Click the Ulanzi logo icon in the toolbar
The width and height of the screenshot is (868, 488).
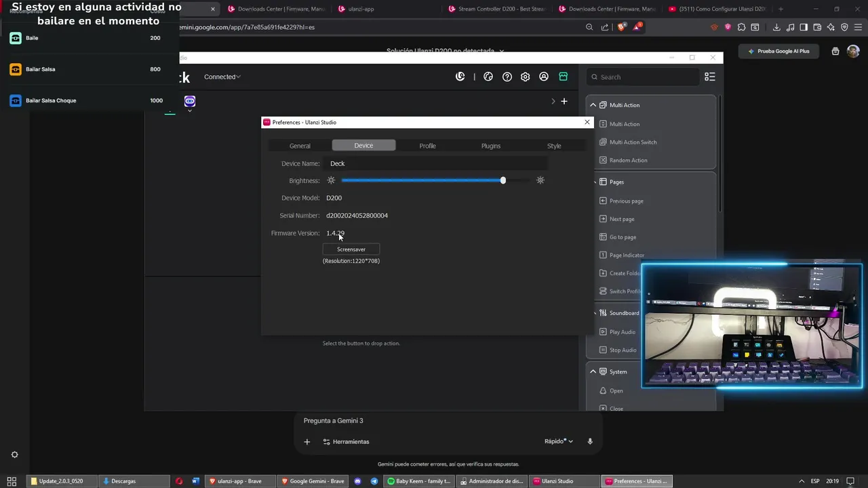pyautogui.click(x=460, y=77)
